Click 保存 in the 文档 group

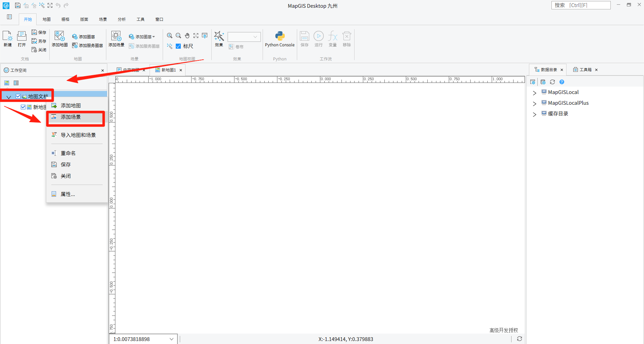tap(39, 32)
